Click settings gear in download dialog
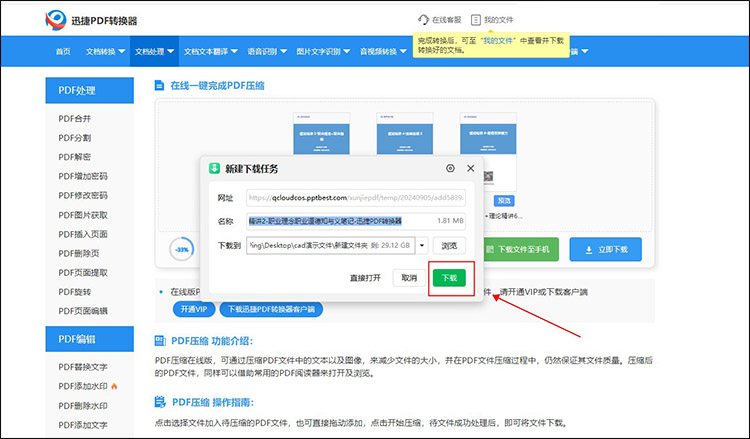Image resolution: width=750 pixels, height=439 pixels. click(x=450, y=168)
